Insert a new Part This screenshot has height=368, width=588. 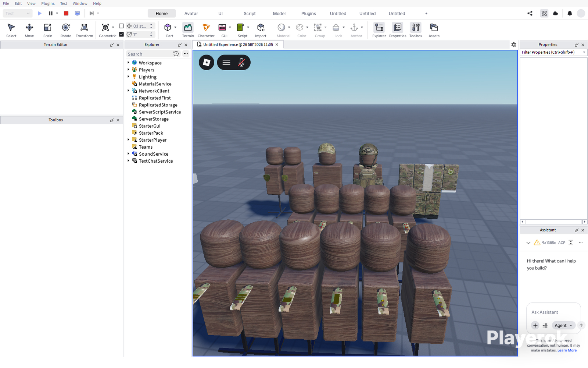coord(168,28)
